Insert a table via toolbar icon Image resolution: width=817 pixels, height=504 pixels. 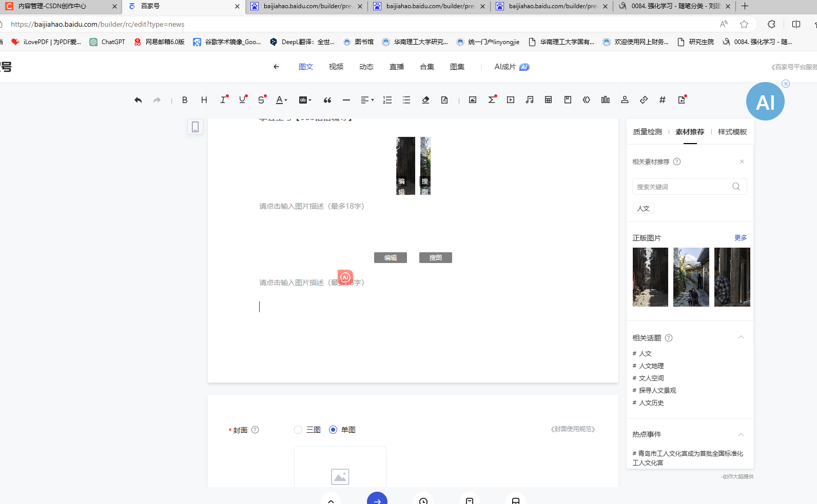(x=549, y=100)
